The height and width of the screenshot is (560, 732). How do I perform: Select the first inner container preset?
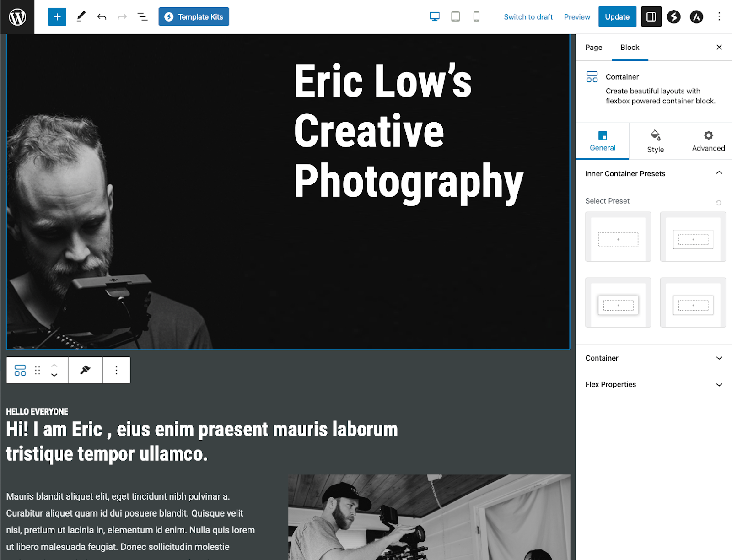click(x=618, y=237)
